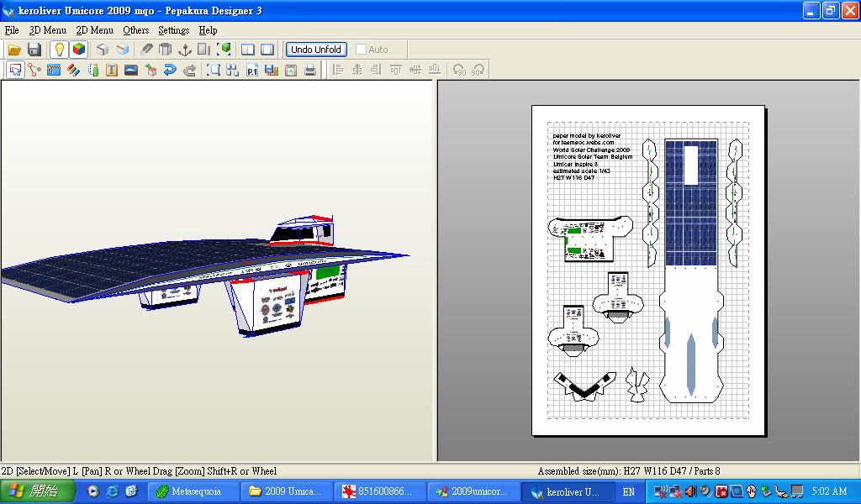Screen dimensions: 861x504
Task: Click the Input Text 'T' tool
Action: 112,71
